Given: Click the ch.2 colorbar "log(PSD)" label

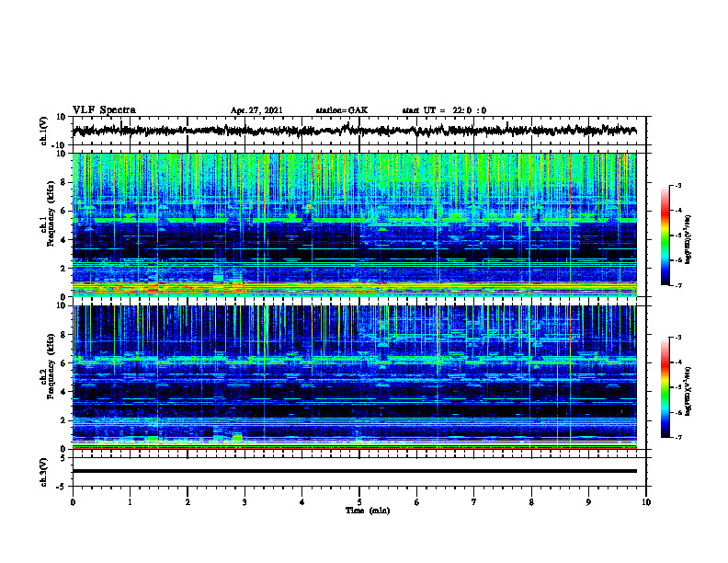Looking at the screenshot, I should 688,391.
